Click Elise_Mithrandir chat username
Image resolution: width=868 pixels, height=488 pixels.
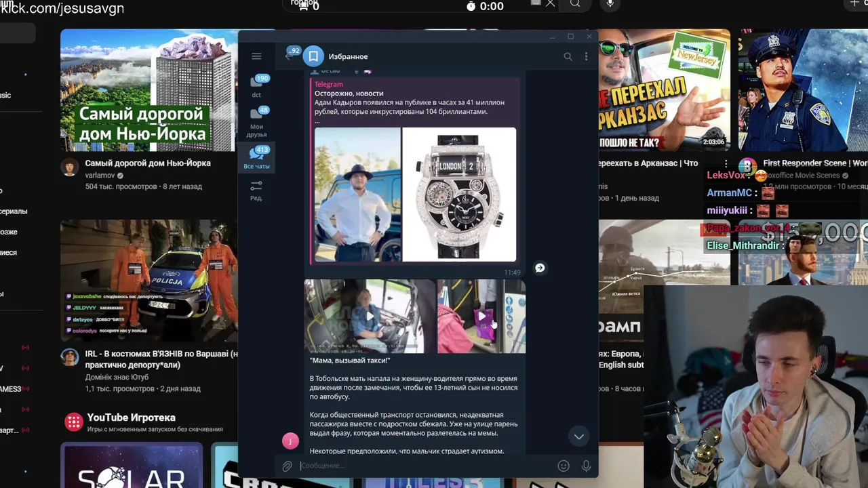click(743, 246)
